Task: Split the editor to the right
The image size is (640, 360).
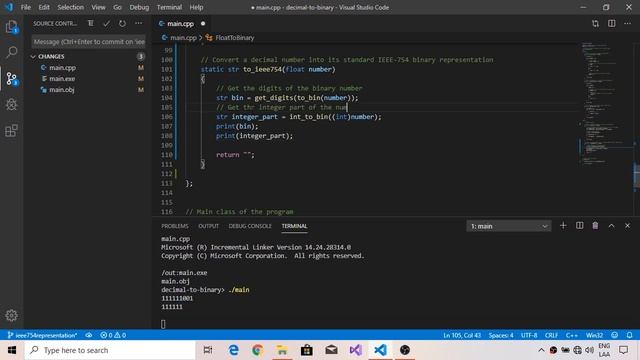Action: coord(611,24)
